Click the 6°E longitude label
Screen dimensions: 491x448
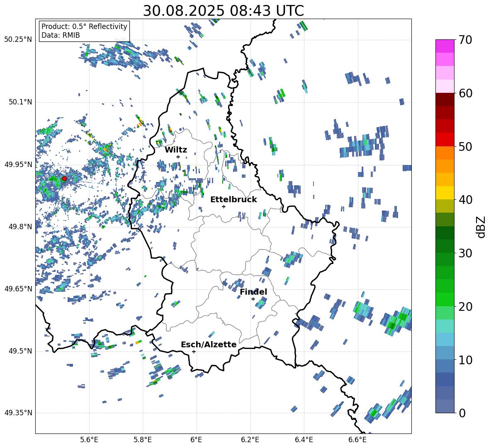pos(196,440)
